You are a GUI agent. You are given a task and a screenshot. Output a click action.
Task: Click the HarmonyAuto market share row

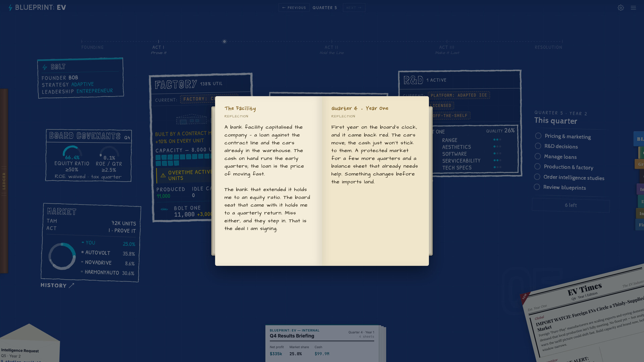[108, 273]
